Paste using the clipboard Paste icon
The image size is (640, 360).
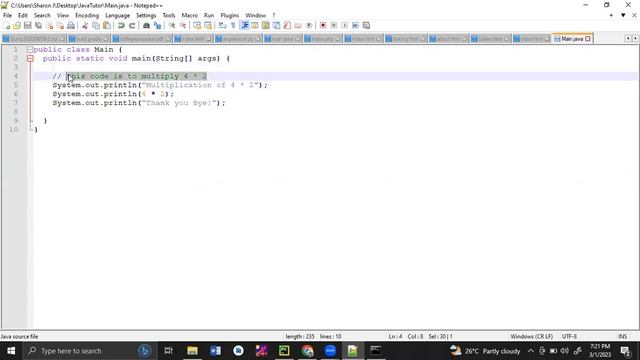click(107, 25)
